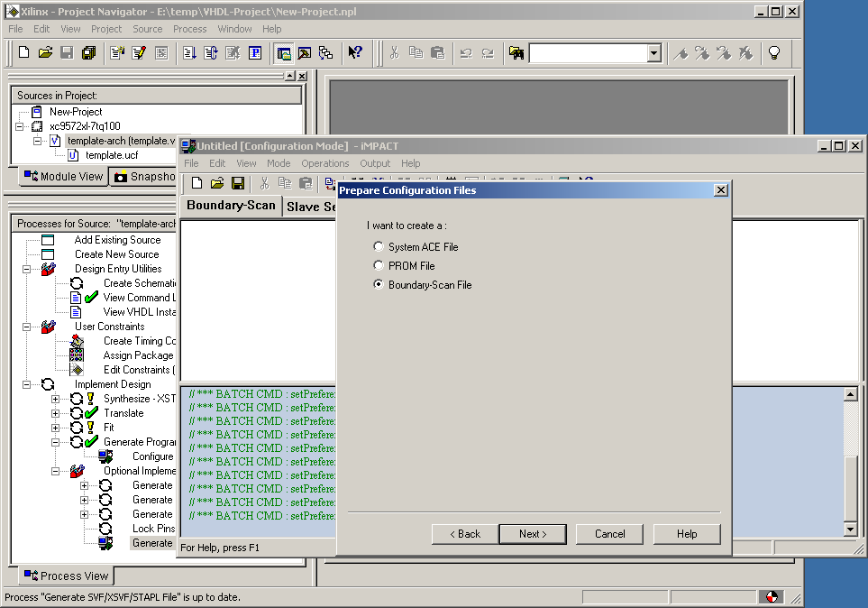Expand the Fit process node
Screen dimensions: 868x608
click(55, 428)
